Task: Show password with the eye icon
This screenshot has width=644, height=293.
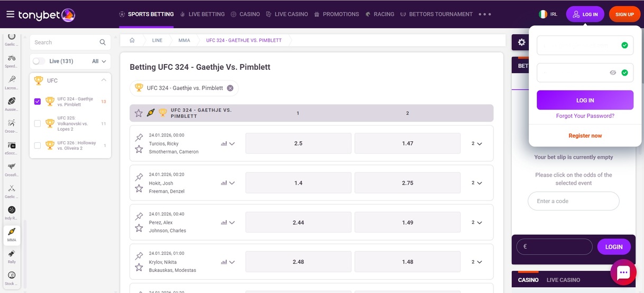Action: click(613, 72)
